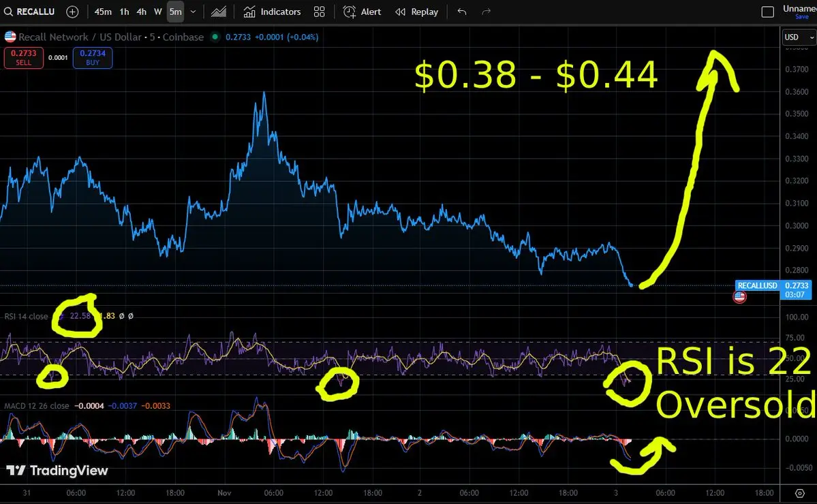Select the 45m timeframe
This screenshot has height=504, width=817.
click(x=103, y=12)
